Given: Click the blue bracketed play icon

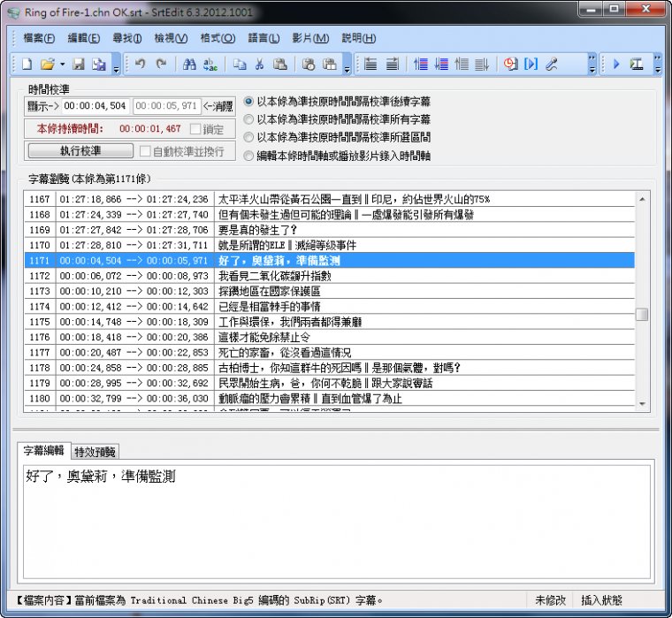Looking at the screenshot, I should (531, 65).
